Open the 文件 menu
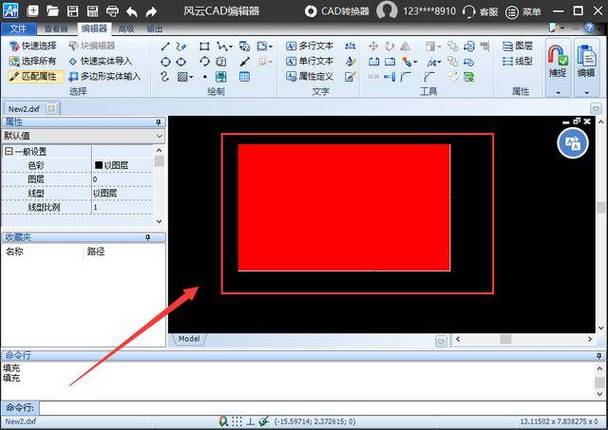The height and width of the screenshot is (430, 608). pyautogui.click(x=18, y=29)
